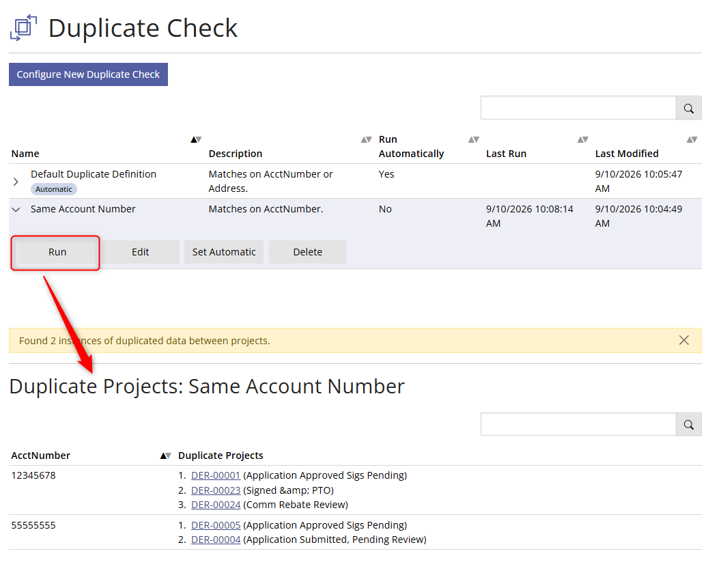Click 'Matches on AcctNumber or Address.' cell

pos(271,181)
